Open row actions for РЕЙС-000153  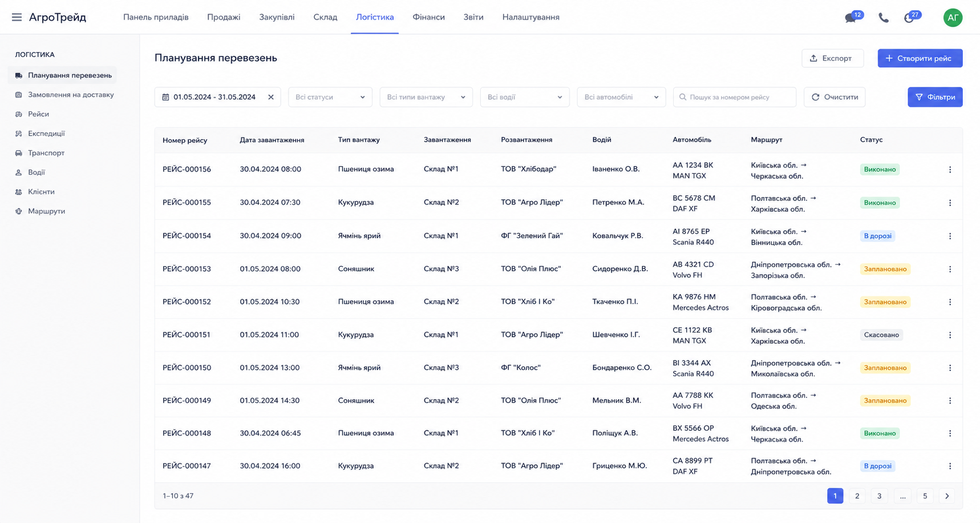950,269
